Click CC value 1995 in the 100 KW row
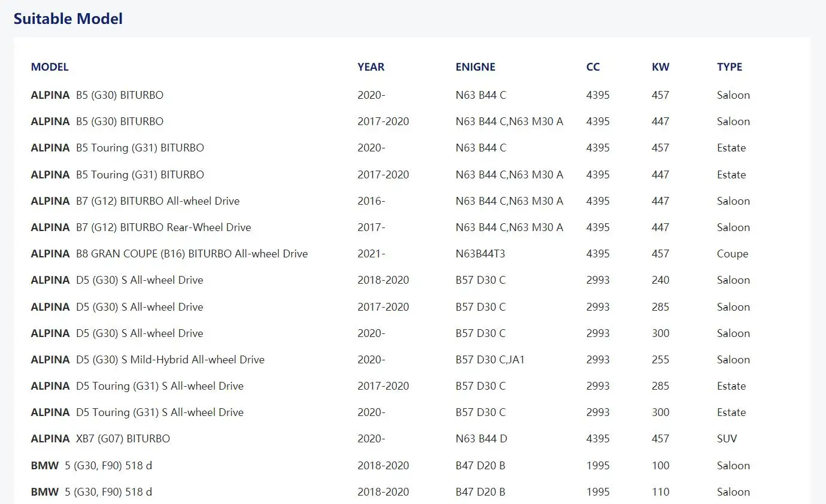 click(598, 466)
